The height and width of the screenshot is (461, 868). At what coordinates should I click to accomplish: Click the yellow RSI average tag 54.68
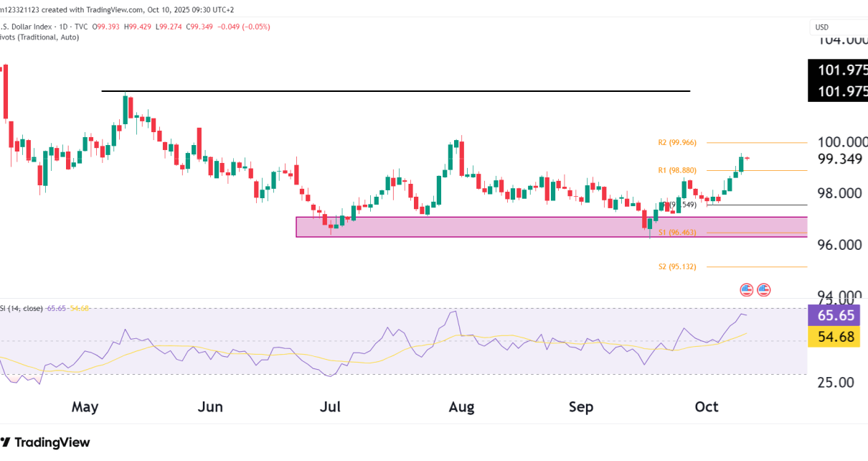[x=837, y=336]
